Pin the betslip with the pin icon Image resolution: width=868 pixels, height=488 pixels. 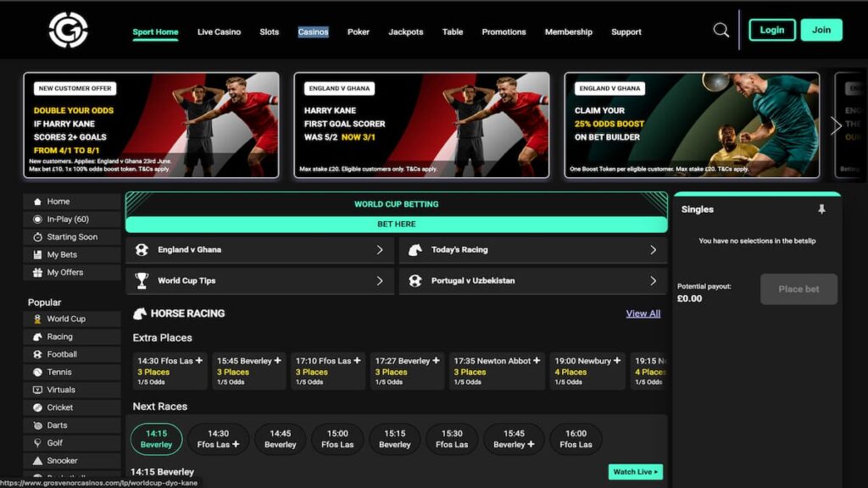coord(821,209)
